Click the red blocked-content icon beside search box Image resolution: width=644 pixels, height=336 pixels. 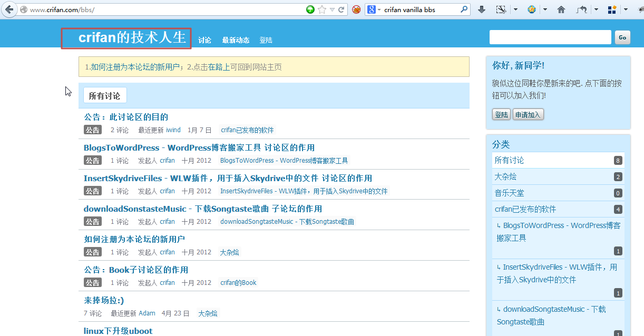356,9
